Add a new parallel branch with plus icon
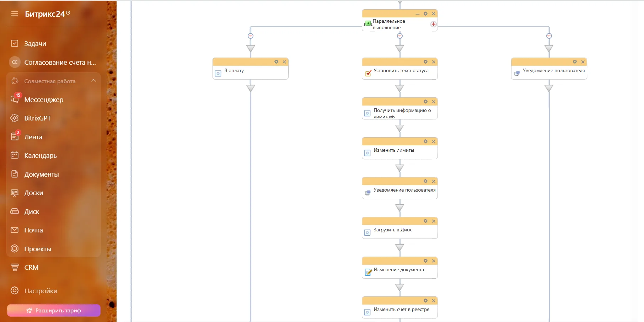644x322 pixels. tap(433, 24)
